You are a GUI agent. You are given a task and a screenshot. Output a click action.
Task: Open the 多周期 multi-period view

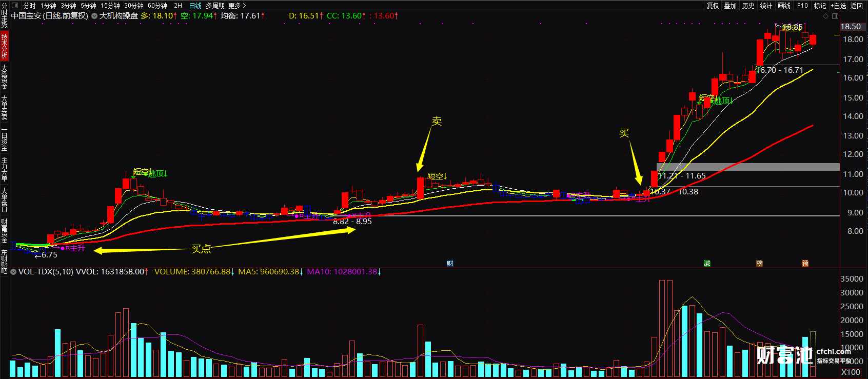(215, 6)
